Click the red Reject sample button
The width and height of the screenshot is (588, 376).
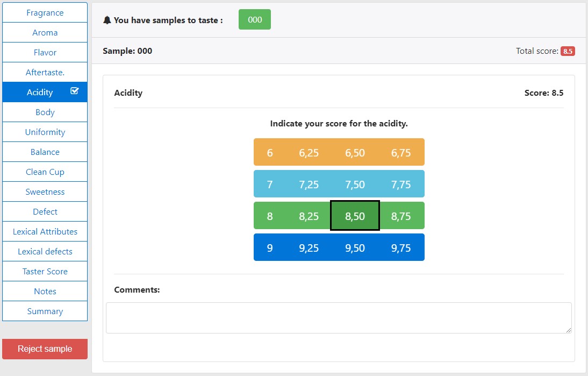tap(45, 349)
